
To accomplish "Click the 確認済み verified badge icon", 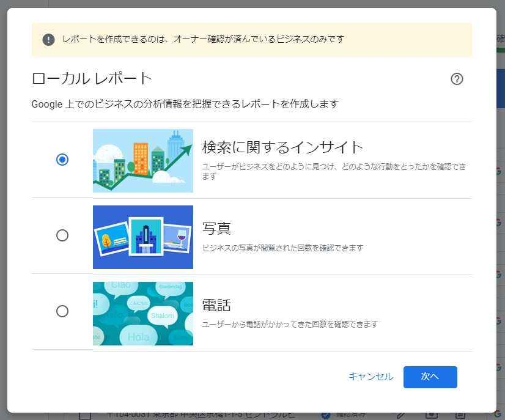I will coord(326,415).
